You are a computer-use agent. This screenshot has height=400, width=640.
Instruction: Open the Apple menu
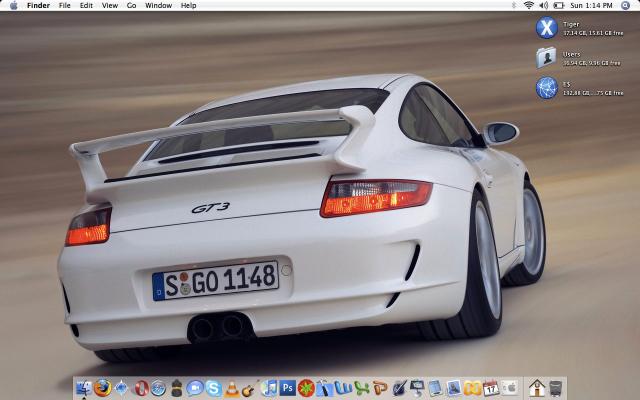13,5
